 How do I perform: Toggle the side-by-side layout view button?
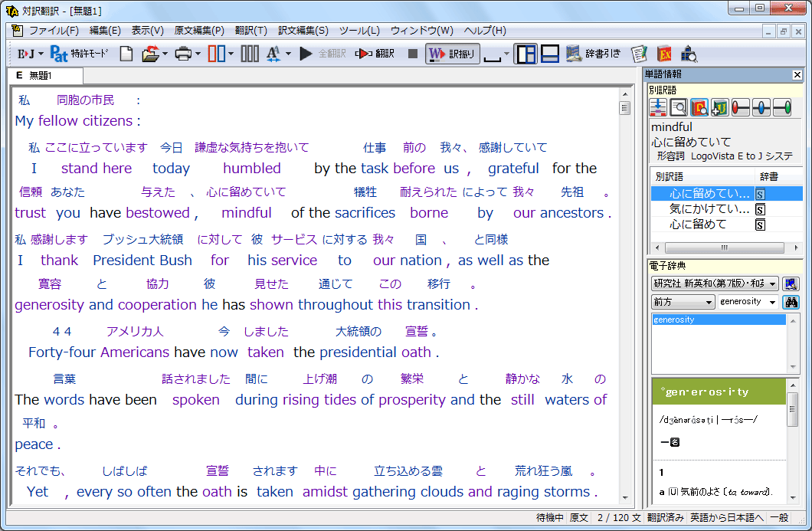(526, 54)
